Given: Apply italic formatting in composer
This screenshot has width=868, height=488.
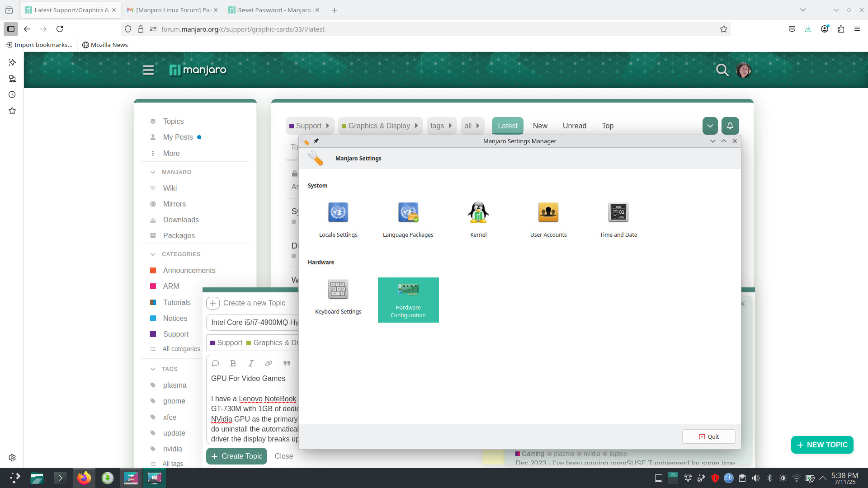Looking at the screenshot, I should point(251,363).
